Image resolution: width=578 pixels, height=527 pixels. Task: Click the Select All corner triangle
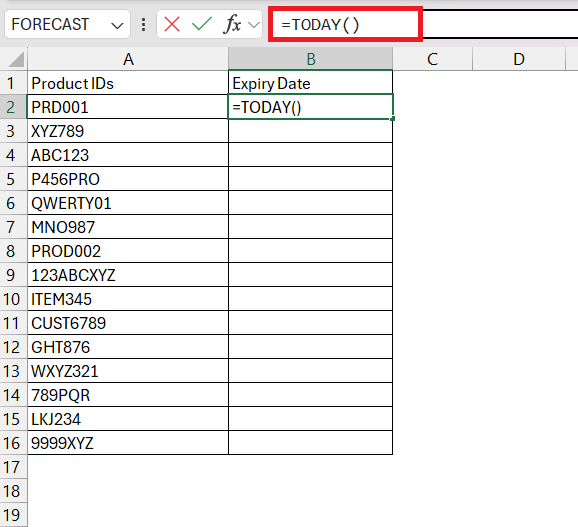pos(16,59)
